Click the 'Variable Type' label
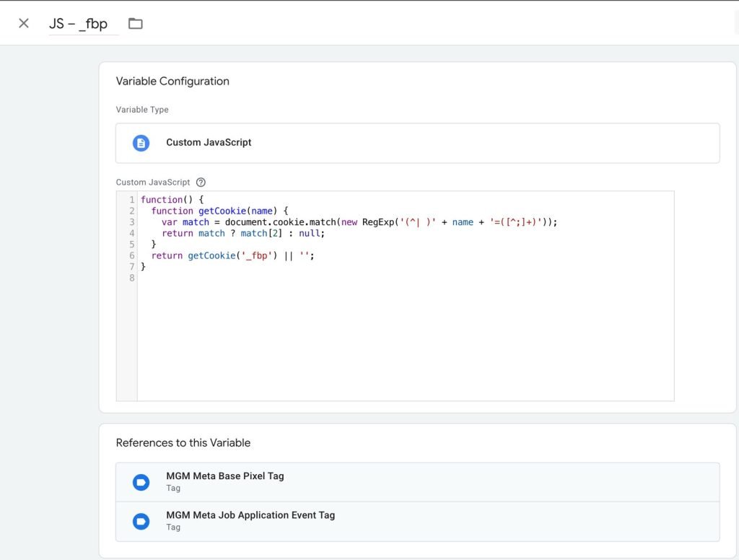The width and height of the screenshot is (739, 560). (142, 110)
